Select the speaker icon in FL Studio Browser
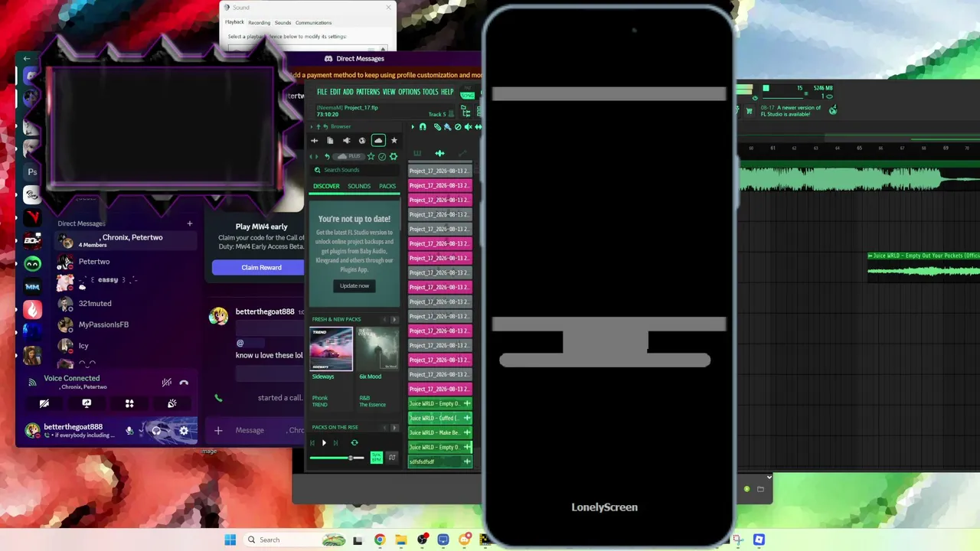The image size is (980, 551). point(346,141)
